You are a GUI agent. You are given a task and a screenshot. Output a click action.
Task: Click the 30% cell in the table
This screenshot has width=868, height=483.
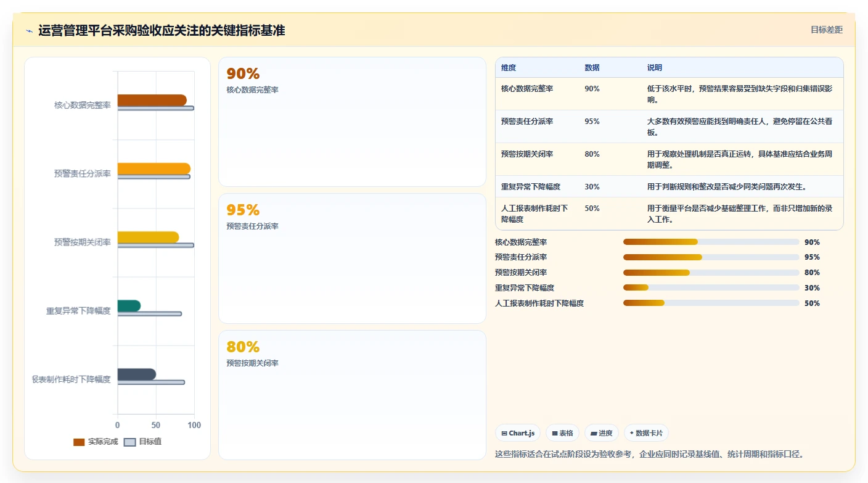point(592,187)
